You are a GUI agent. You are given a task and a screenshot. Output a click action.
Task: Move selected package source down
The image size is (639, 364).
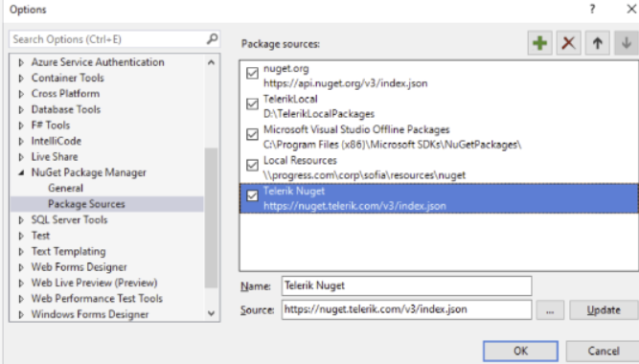point(627,43)
